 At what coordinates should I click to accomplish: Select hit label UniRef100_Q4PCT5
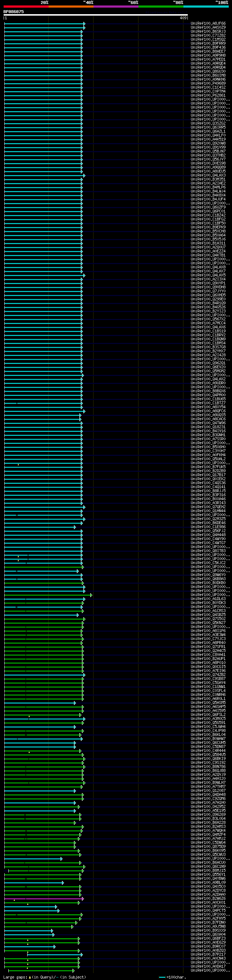click(x=208, y=910)
